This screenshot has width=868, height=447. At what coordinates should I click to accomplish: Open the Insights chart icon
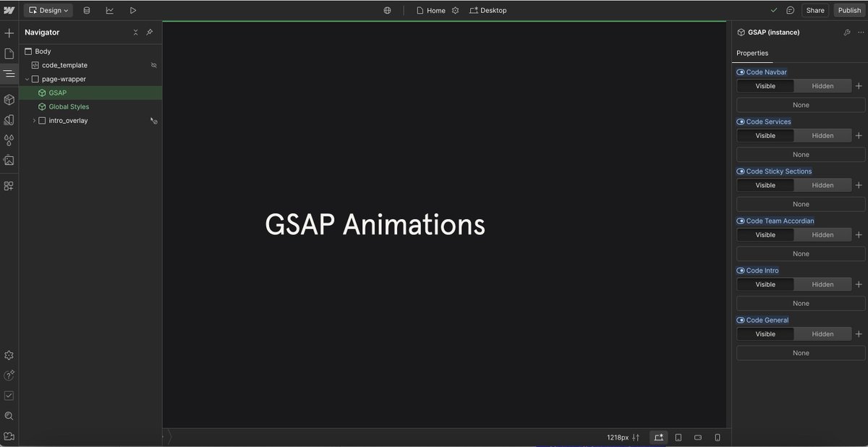pyautogui.click(x=110, y=10)
